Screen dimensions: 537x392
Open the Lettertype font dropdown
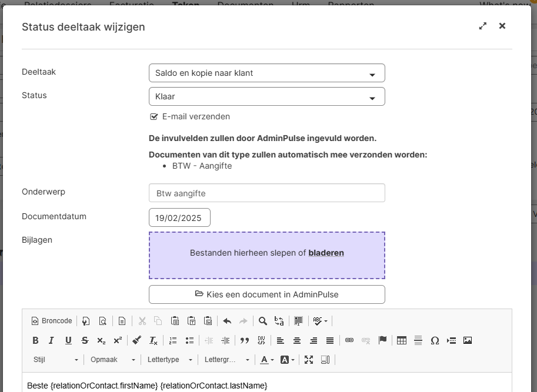click(x=169, y=360)
